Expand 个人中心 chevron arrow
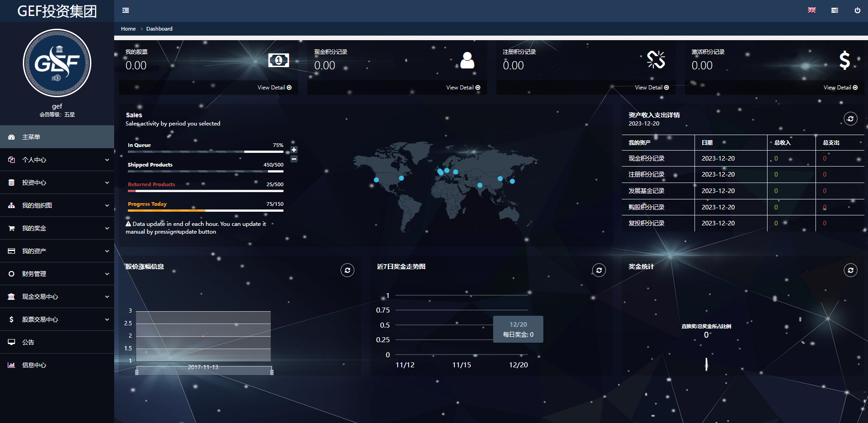This screenshot has width=868, height=423. [x=107, y=160]
